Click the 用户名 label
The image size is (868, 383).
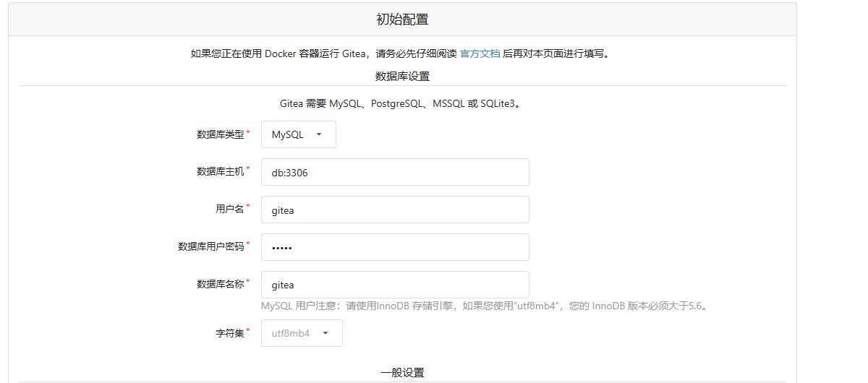click(x=229, y=209)
